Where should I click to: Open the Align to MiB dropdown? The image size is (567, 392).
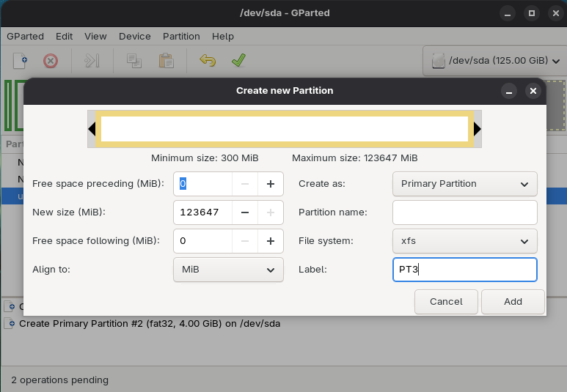pyautogui.click(x=228, y=270)
